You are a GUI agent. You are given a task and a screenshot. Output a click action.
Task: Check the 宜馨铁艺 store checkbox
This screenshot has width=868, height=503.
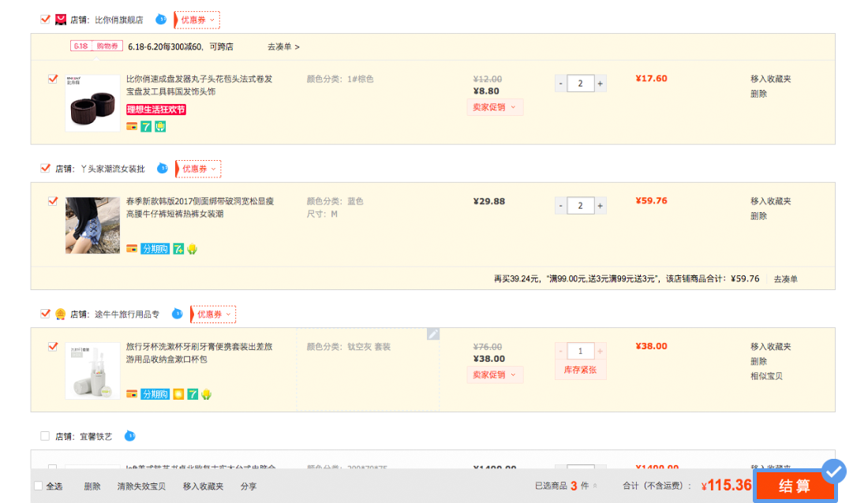pyautogui.click(x=45, y=435)
